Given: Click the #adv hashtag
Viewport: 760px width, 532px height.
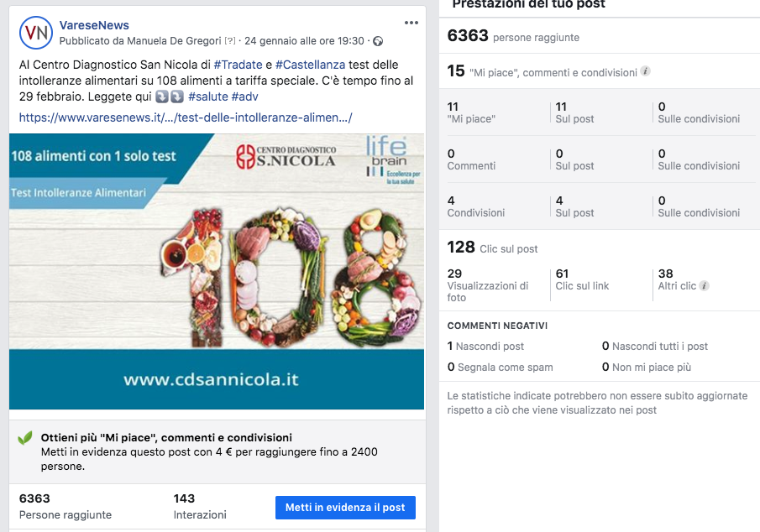Looking at the screenshot, I should coord(244,96).
